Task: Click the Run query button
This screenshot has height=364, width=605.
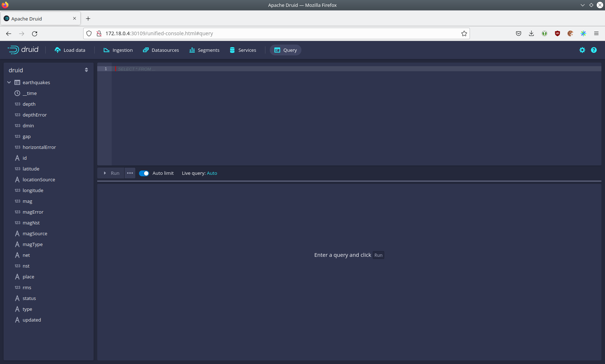Action: point(111,173)
